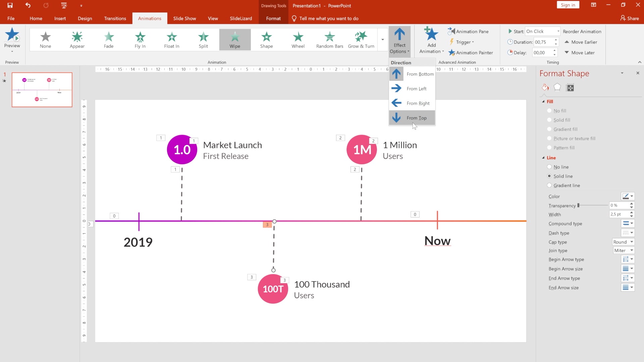644x362 pixels.
Task: Select the Grow & Turn animation
Action: point(361,39)
